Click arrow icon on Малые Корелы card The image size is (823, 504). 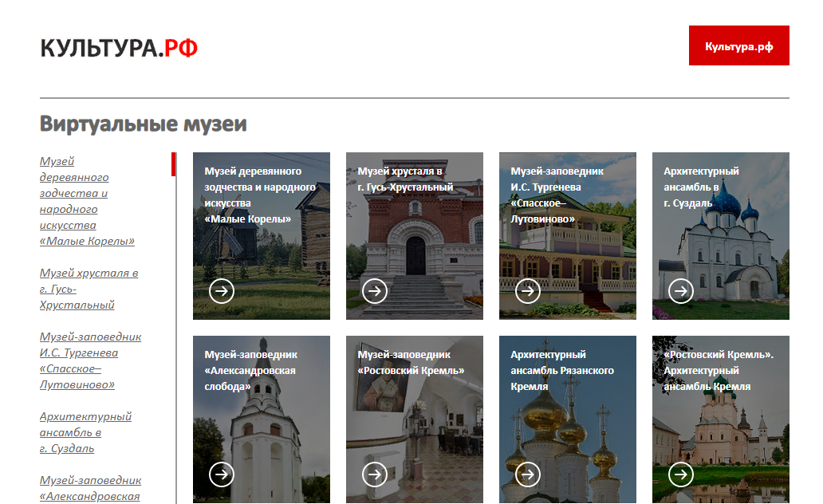(222, 291)
